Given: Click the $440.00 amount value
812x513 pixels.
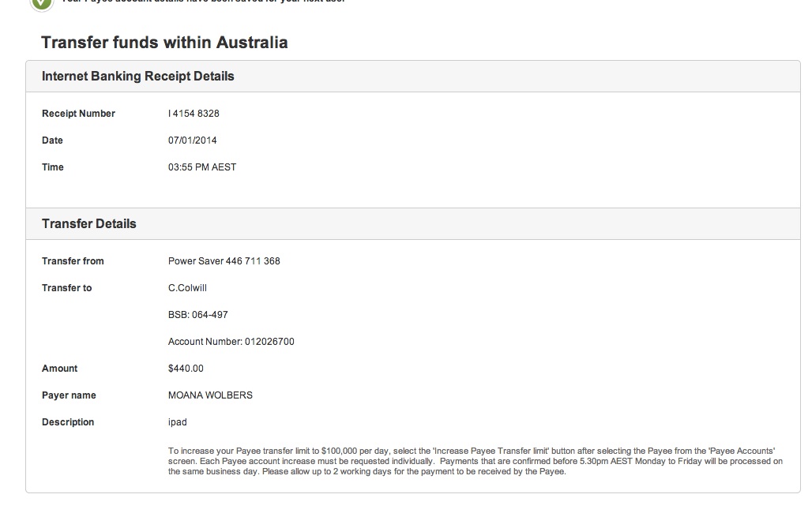Looking at the screenshot, I should point(186,369).
